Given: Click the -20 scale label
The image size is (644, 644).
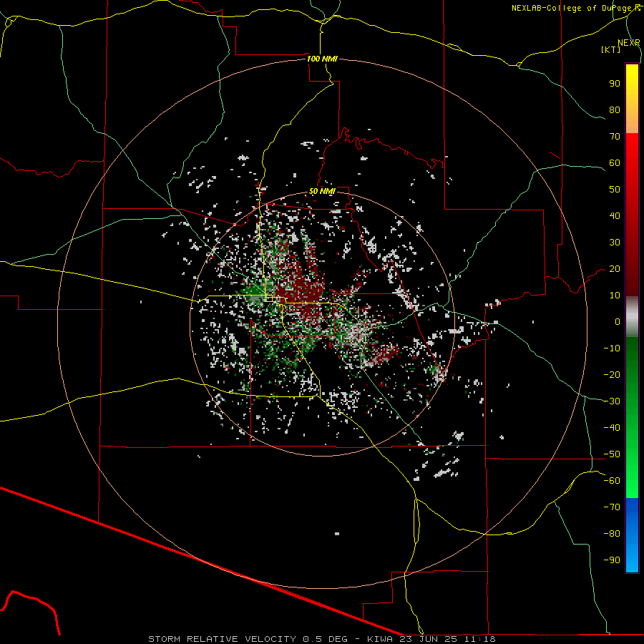Looking at the screenshot, I should (x=612, y=374).
